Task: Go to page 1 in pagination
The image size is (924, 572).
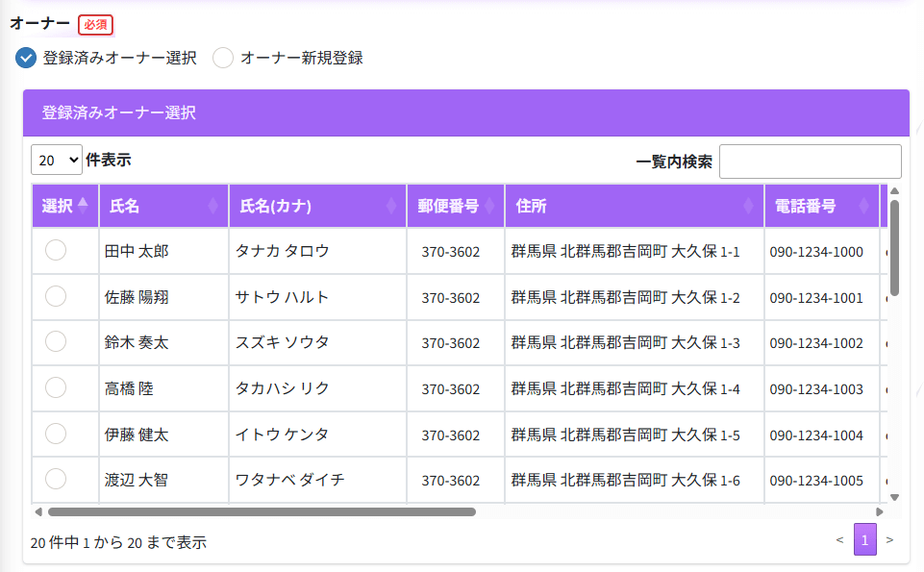Action: pyautogui.click(x=864, y=540)
